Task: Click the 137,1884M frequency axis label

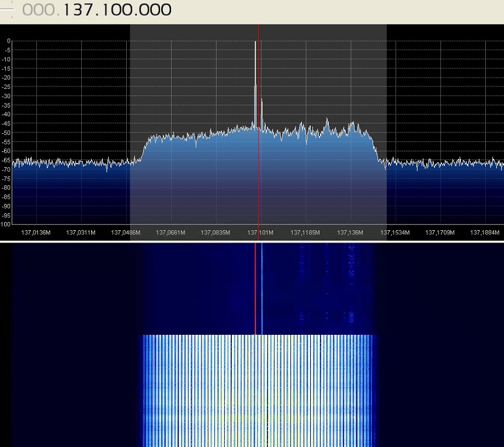Action: (485, 233)
